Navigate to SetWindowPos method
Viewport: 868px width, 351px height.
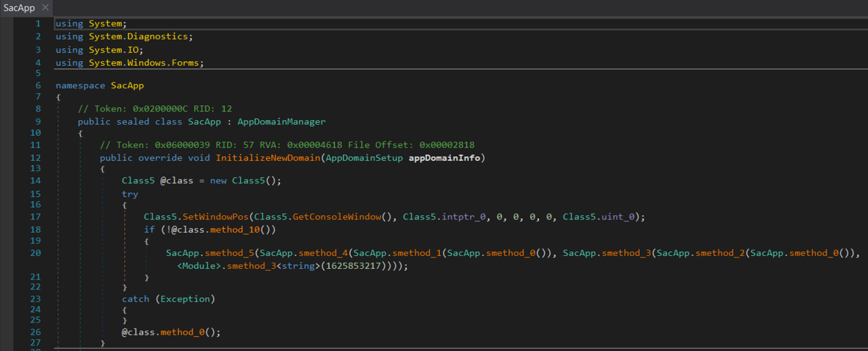216,217
